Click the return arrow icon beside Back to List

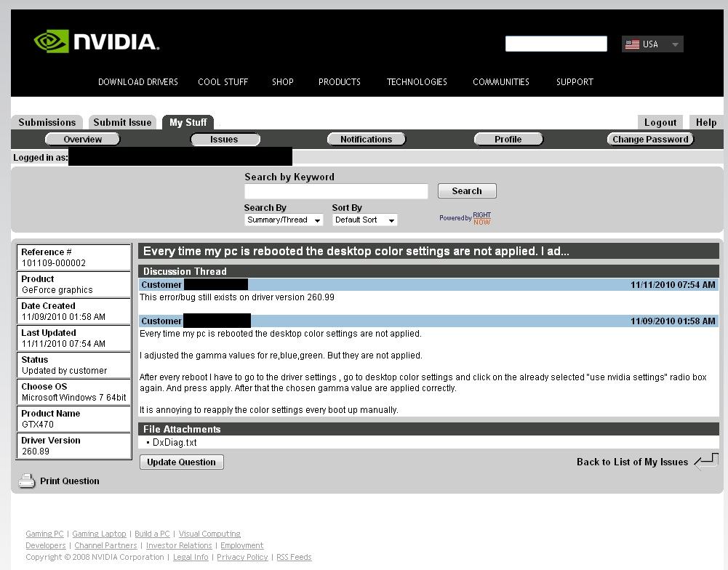click(x=706, y=462)
